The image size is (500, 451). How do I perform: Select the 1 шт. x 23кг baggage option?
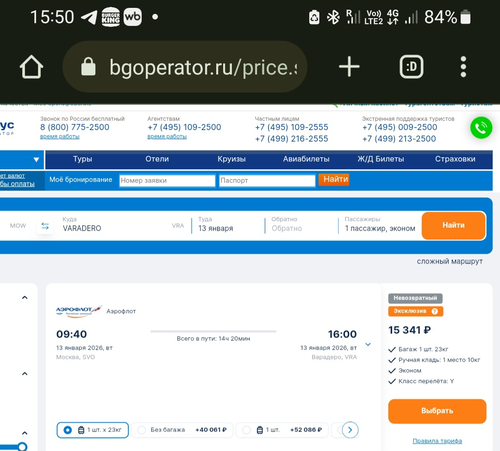[93, 430]
